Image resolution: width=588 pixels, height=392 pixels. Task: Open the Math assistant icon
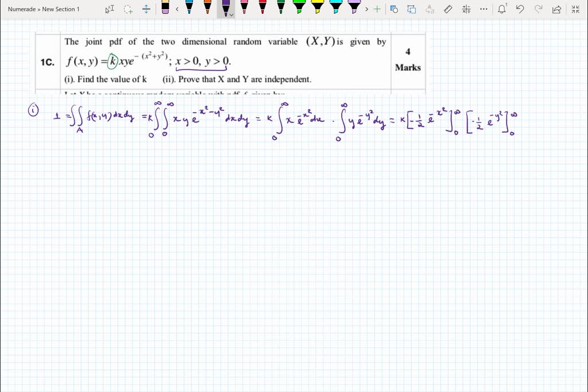pyautogui.click(x=466, y=9)
